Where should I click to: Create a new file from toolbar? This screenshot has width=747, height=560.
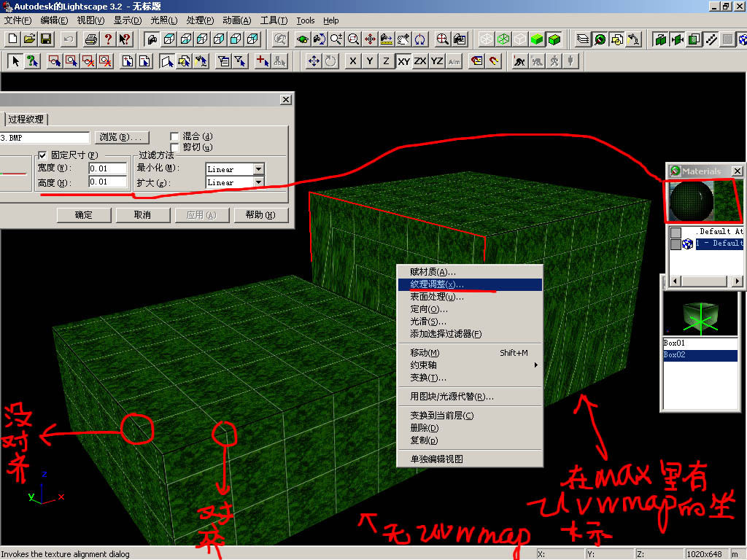pos(13,39)
